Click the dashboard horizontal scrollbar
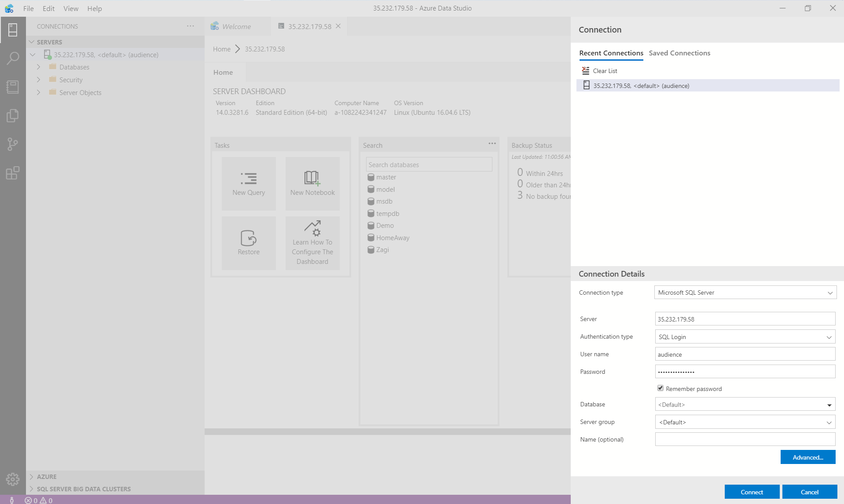Viewport: 844px width, 504px height. [388, 432]
